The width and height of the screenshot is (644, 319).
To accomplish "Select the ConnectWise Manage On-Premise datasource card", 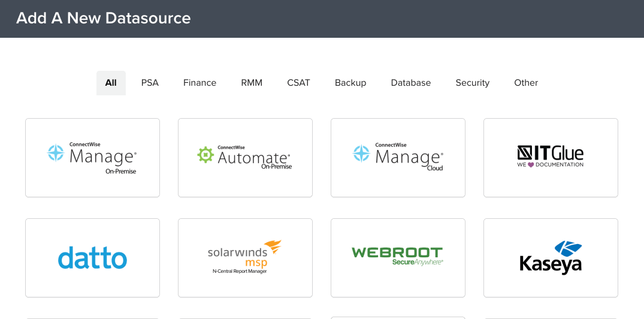I will click(92, 158).
